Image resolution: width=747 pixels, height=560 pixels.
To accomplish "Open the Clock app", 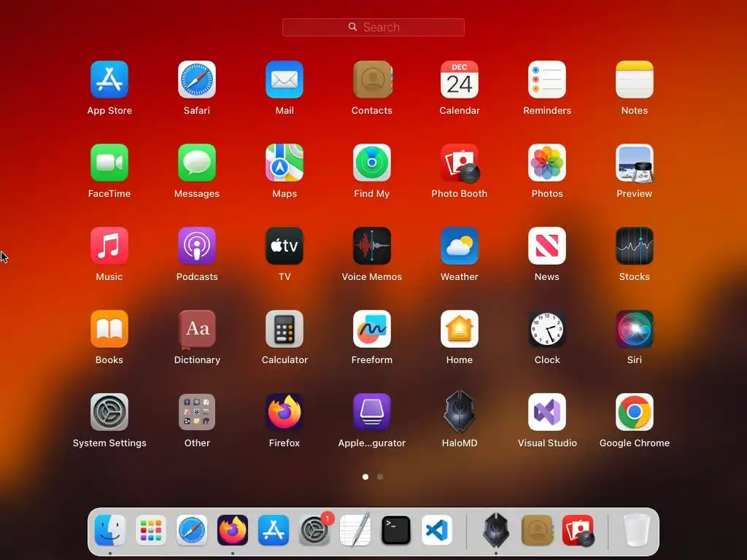I will (x=547, y=329).
